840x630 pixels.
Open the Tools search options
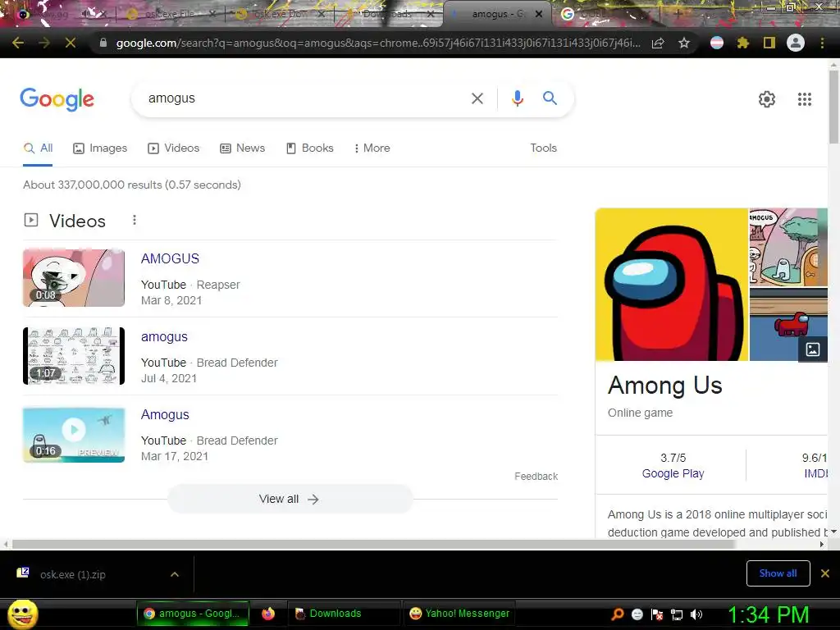543,148
